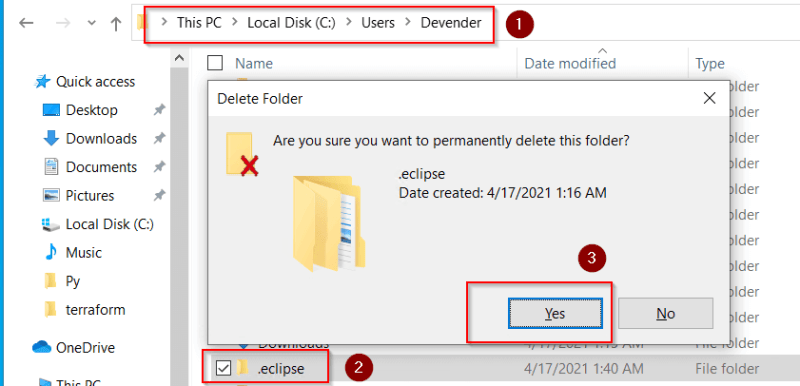The image size is (800, 386).
Task: Click the folder delete warning icon
Action: tap(242, 154)
